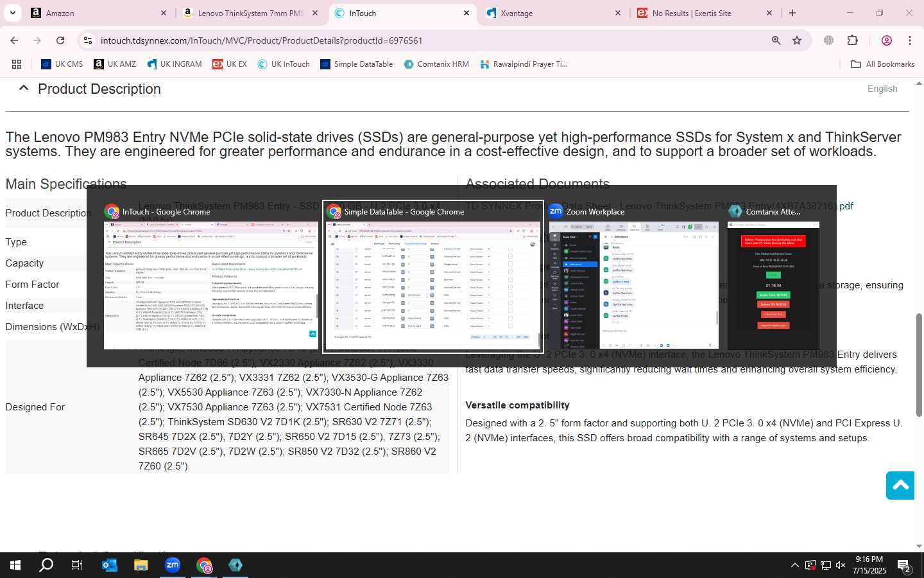Show hidden system tray icons
924x578 pixels.
point(794,565)
